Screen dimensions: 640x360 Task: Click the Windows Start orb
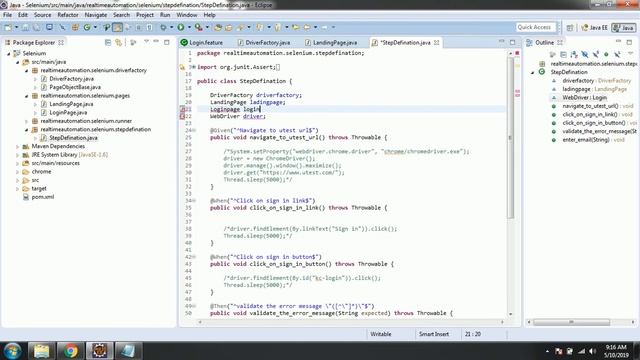tap(12, 351)
